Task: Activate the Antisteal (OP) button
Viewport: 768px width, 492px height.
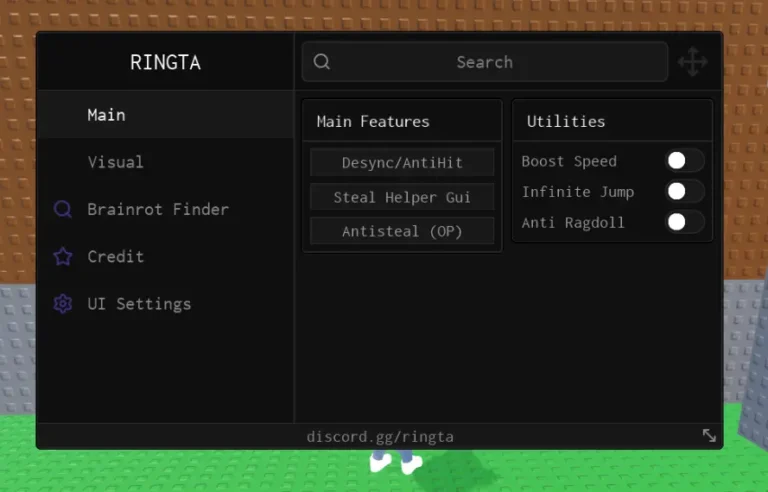Action: 402,231
